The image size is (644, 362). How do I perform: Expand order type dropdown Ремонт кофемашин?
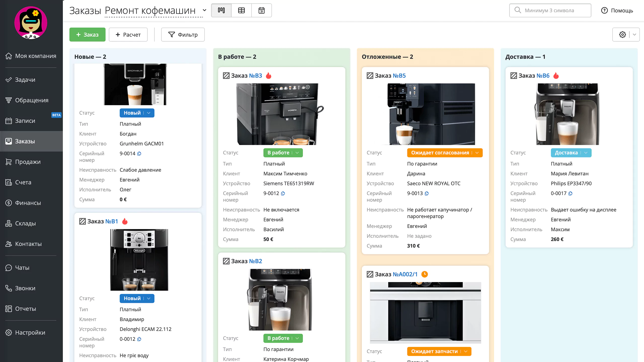click(205, 10)
